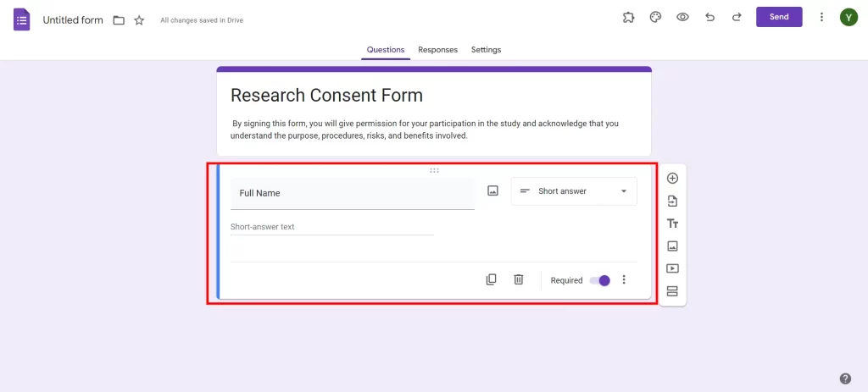This screenshot has height=392, width=868.
Task: Edit the Untitled form document name
Action: tap(73, 20)
